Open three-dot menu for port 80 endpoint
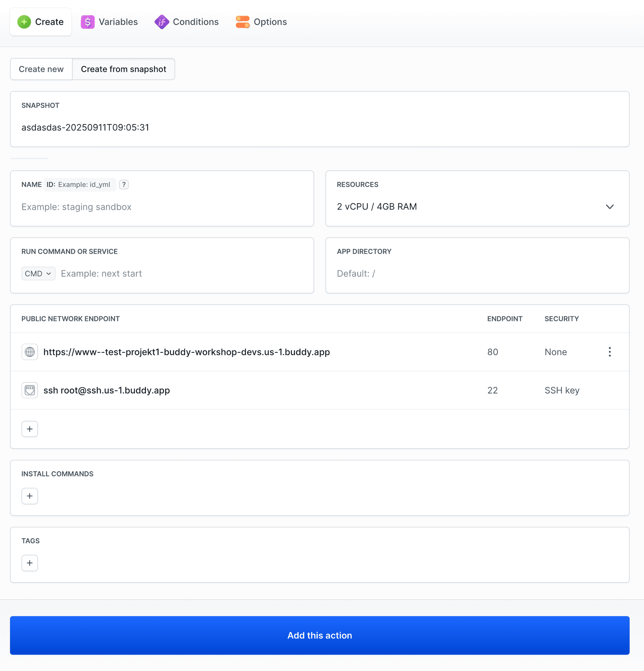 [x=610, y=352]
